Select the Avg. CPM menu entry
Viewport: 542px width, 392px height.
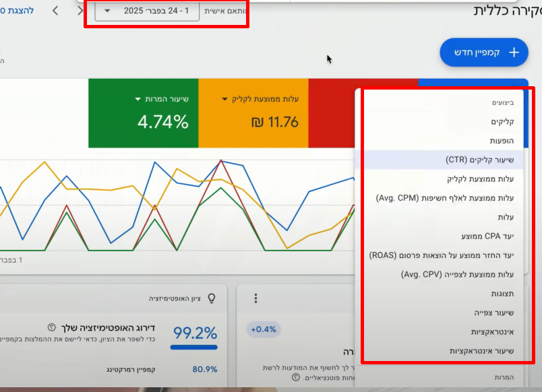click(x=440, y=198)
